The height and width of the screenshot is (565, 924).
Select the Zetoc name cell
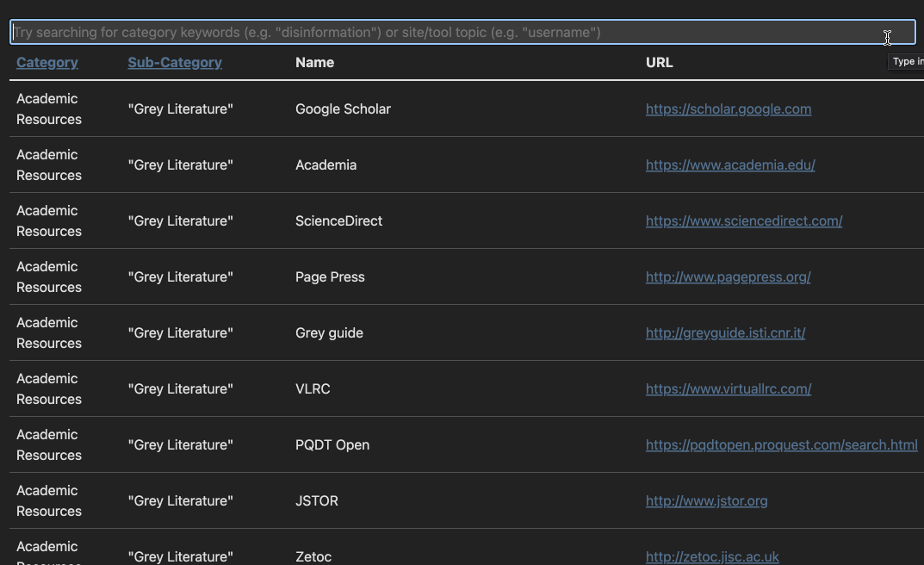[313, 556]
